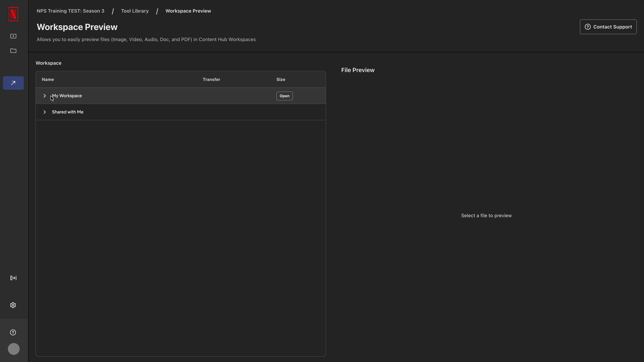This screenshot has width=644, height=362.
Task: Click the help question mark icon
Action: (13, 332)
